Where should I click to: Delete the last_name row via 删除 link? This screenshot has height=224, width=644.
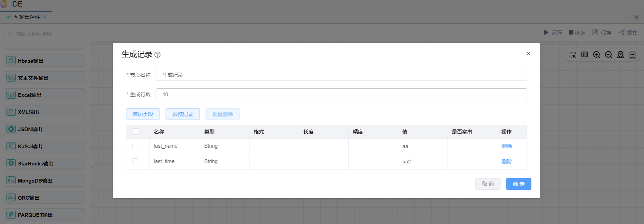pyautogui.click(x=507, y=146)
